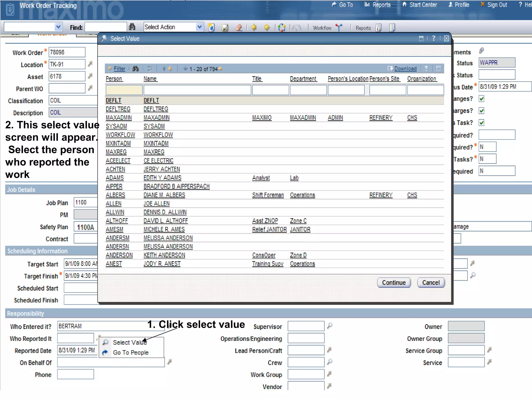Image resolution: width=532 pixels, height=399 pixels.
Task: Click the table help icon near Download
Action: tap(426, 69)
